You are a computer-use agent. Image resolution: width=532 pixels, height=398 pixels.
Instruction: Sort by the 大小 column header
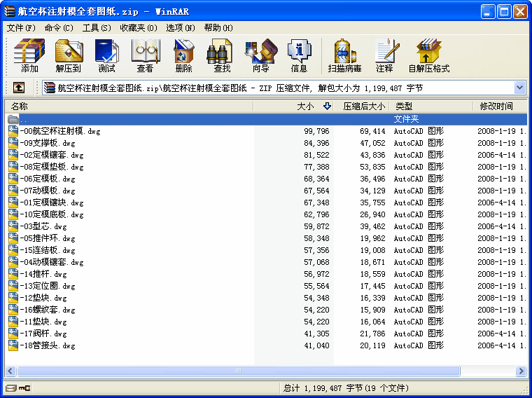point(305,107)
